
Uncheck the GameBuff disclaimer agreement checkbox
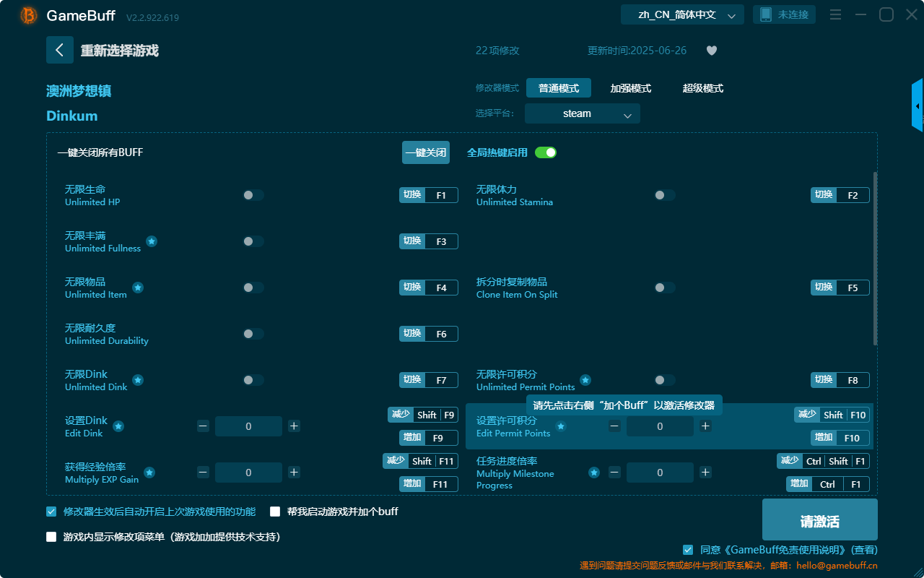(x=688, y=550)
